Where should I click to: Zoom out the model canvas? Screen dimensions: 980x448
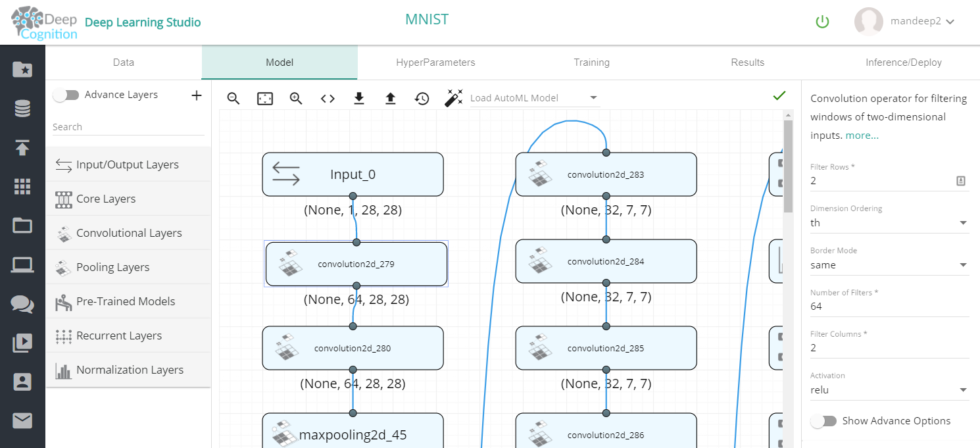click(x=233, y=98)
